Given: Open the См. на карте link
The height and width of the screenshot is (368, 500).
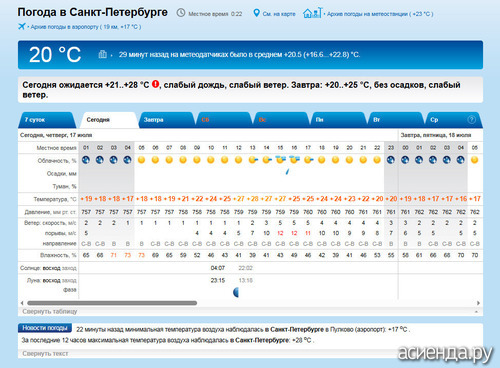Looking at the screenshot, I should point(279,14).
